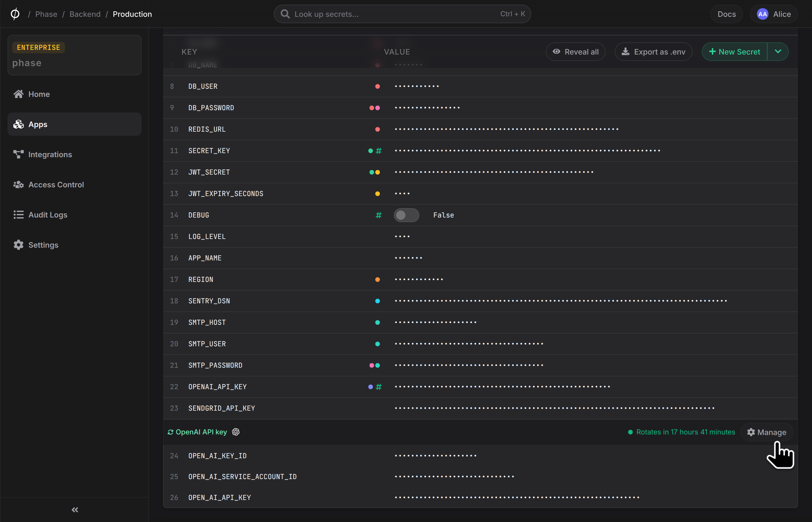
Task: Open the Docs link
Action: pos(726,14)
